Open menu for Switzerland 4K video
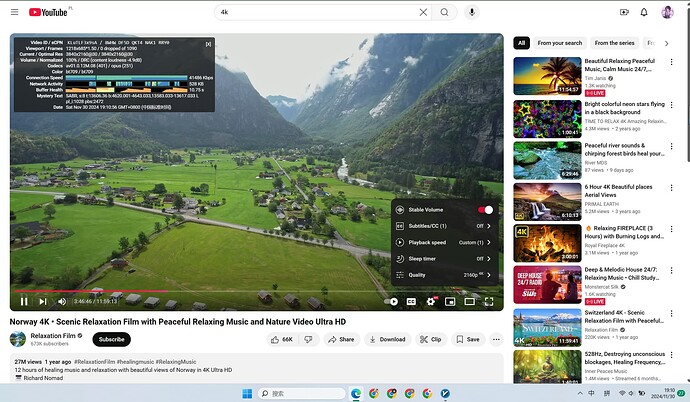The width and height of the screenshot is (690, 402). pos(672,314)
